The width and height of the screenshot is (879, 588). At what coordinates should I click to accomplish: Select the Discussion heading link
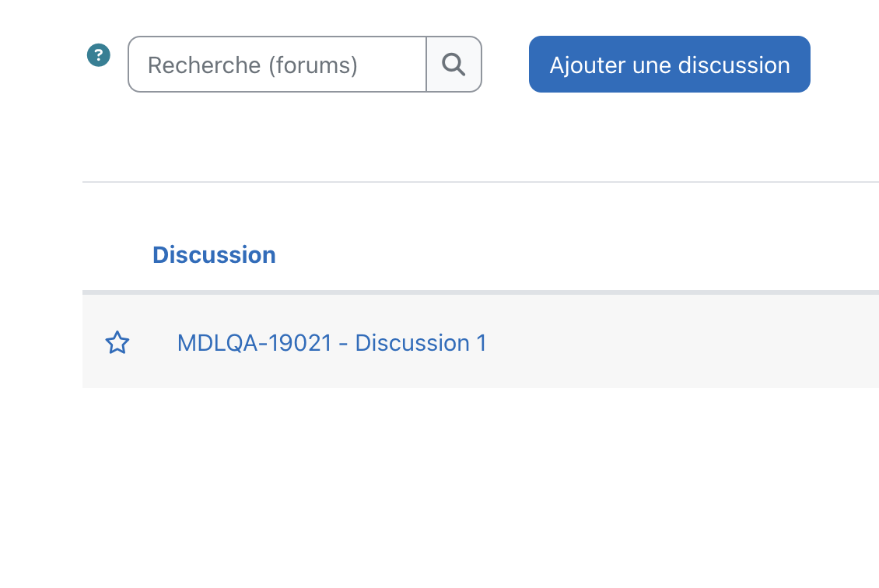point(214,255)
